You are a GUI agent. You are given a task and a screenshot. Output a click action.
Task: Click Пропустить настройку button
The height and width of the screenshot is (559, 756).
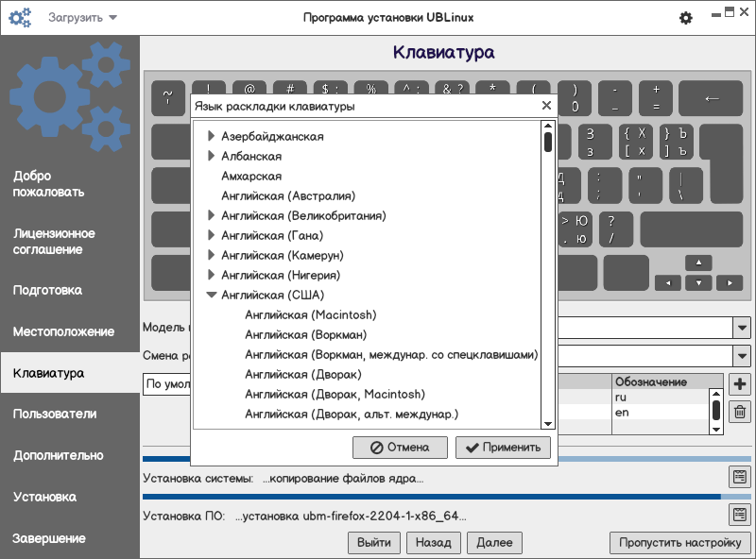tap(679, 543)
